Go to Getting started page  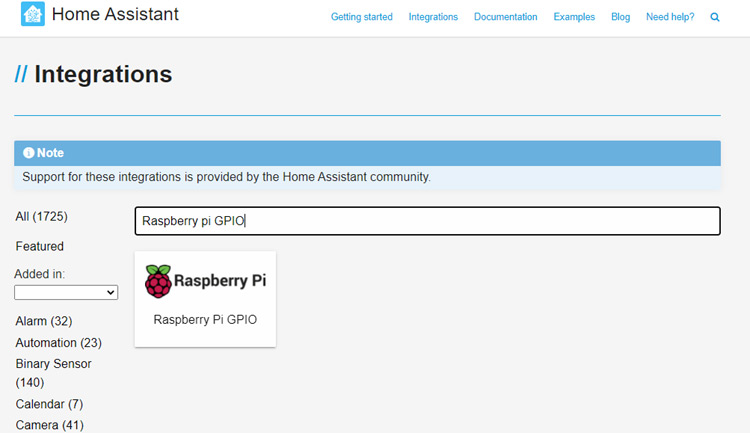pos(362,17)
